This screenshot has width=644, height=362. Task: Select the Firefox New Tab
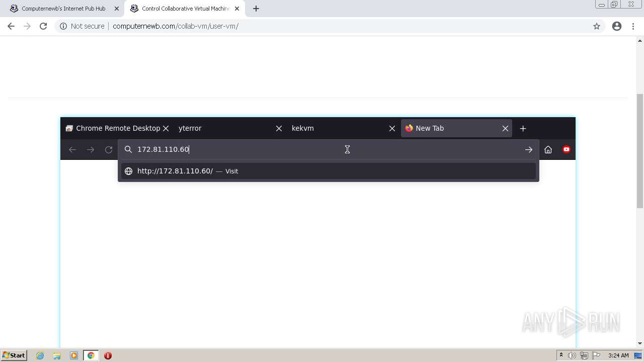click(x=456, y=128)
